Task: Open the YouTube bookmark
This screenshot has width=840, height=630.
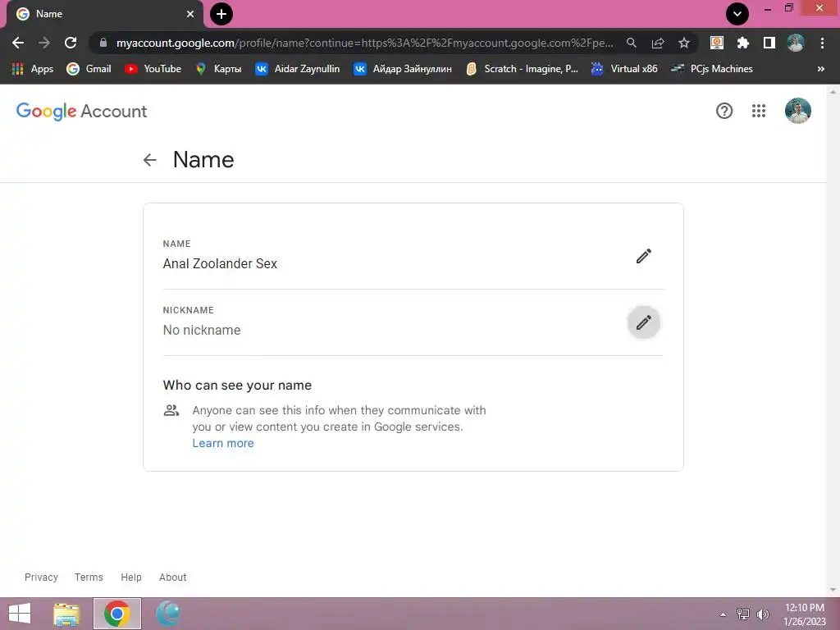Action: pos(153,69)
